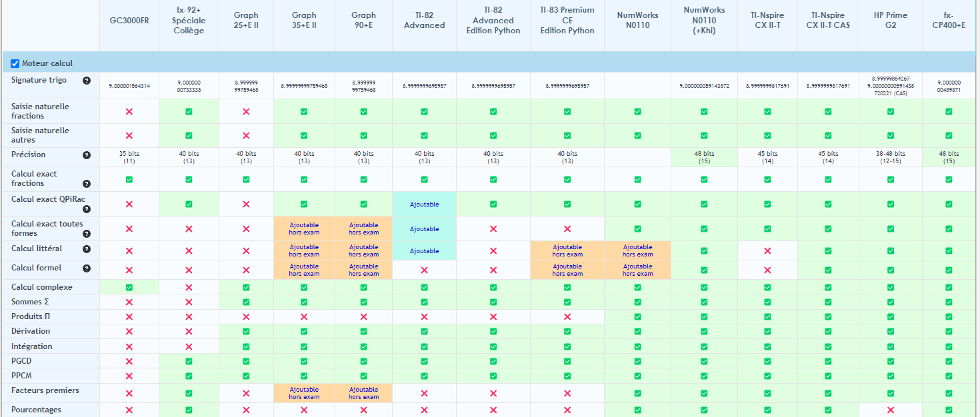Open Ajoutable link for TI-82 Advanced Calcul littéral

pos(425,251)
